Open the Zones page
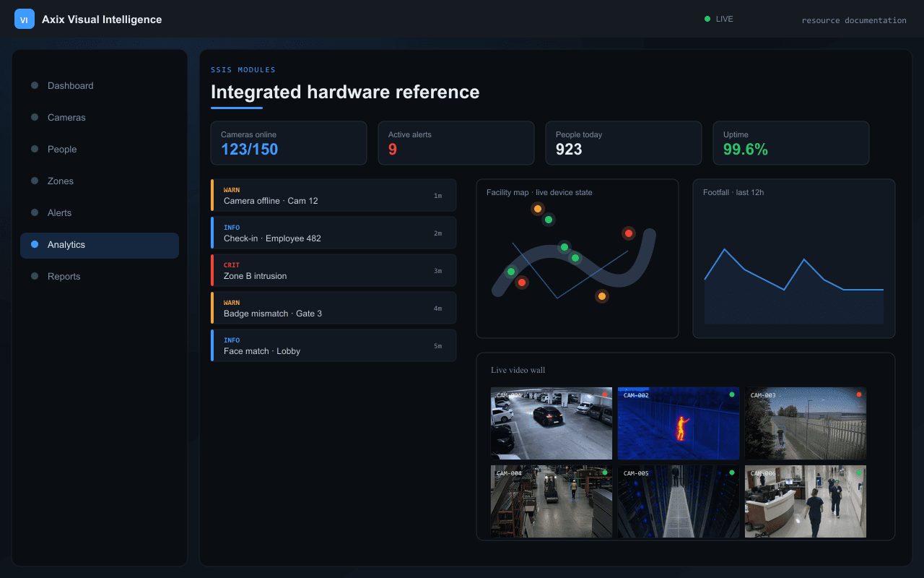924x578 pixels. click(x=100, y=181)
